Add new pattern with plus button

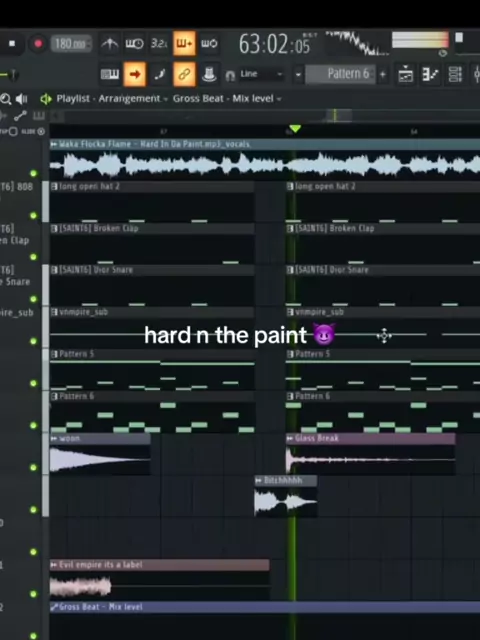(x=383, y=74)
